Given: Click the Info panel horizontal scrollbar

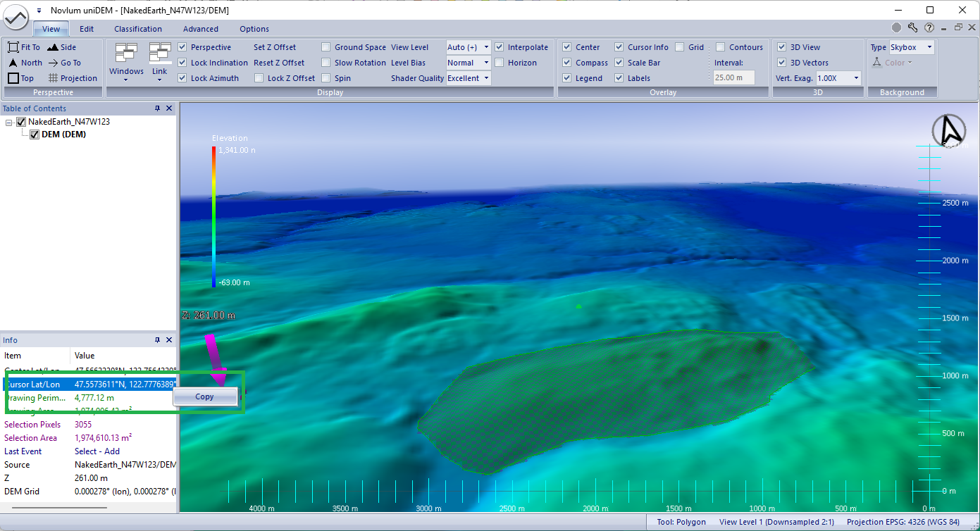Looking at the screenshot, I should [59, 507].
